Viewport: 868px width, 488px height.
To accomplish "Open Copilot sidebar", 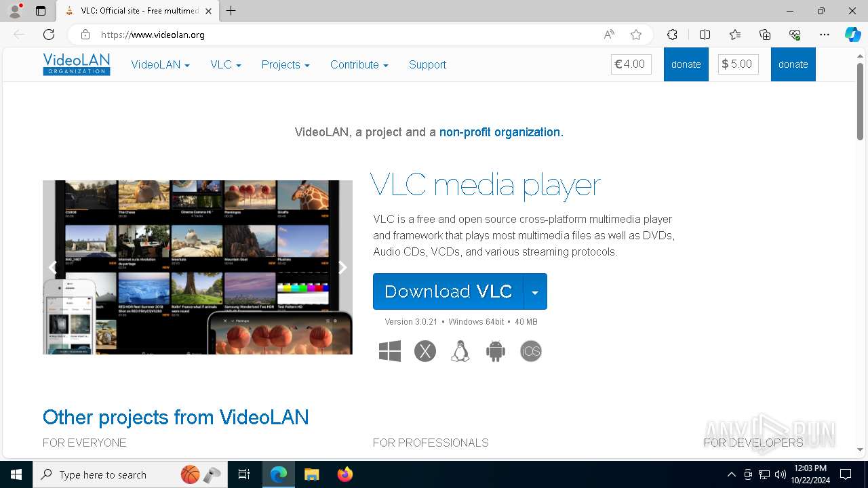I will click(x=852, y=35).
